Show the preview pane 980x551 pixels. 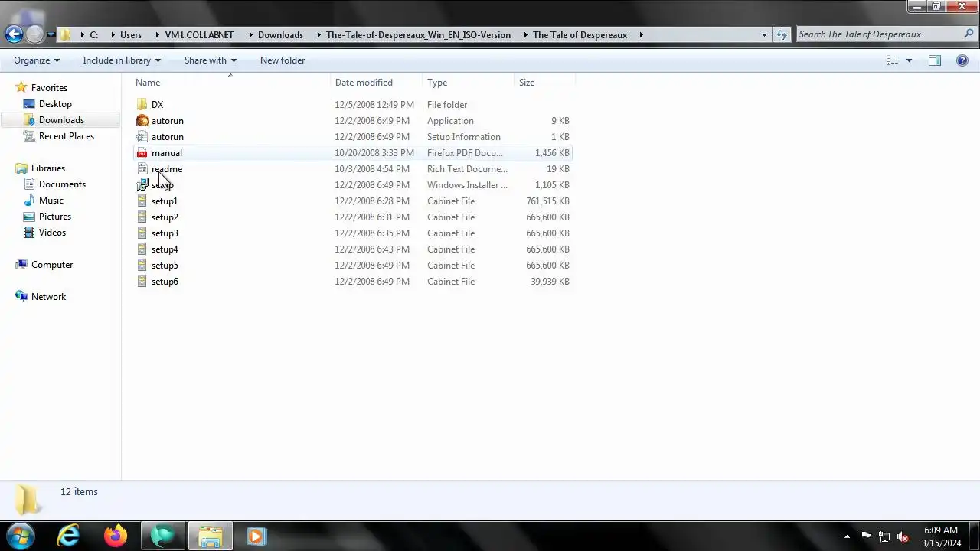click(x=935, y=60)
